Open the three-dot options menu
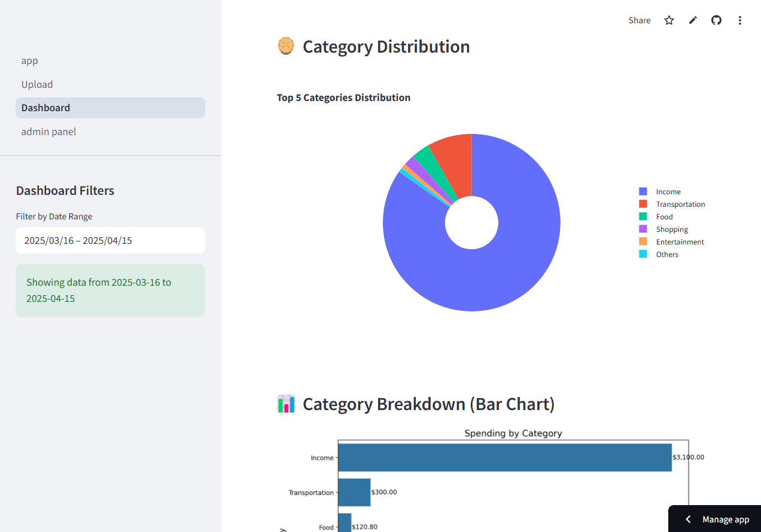761x532 pixels. pyautogui.click(x=740, y=20)
